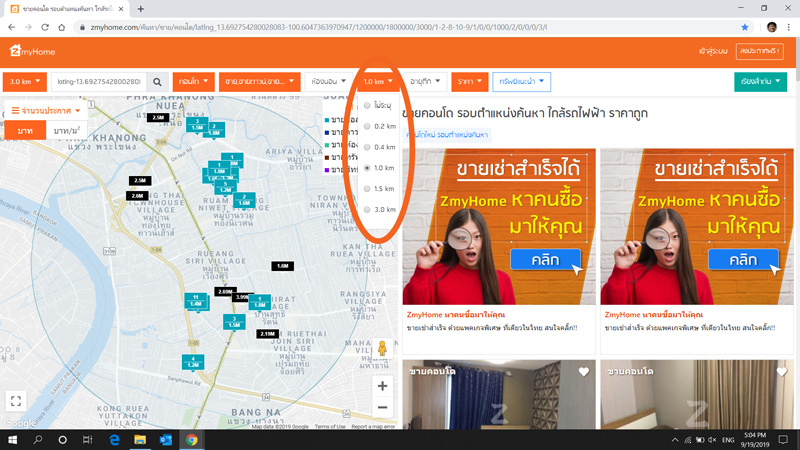The width and height of the screenshot is (800, 450).
Task: Select the 3.0 km radio option in list
Action: [x=367, y=210]
